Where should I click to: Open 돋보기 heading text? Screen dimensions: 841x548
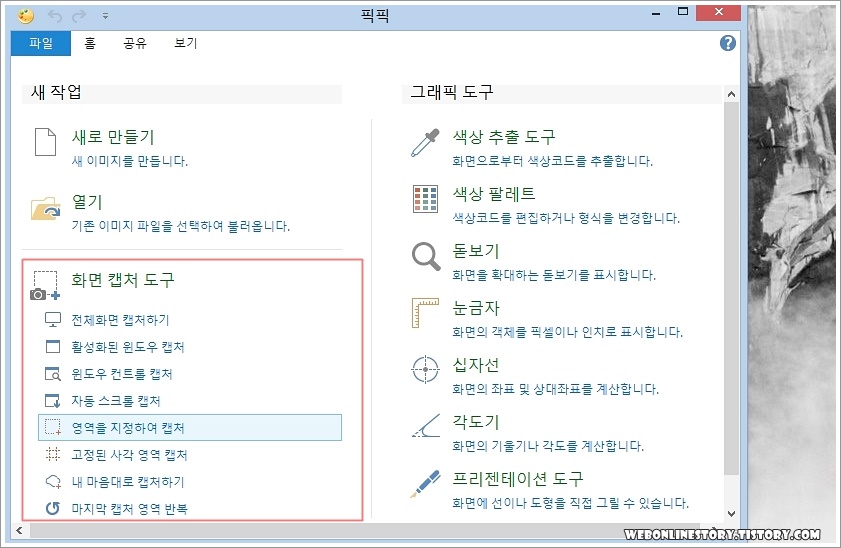click(476, 250)
